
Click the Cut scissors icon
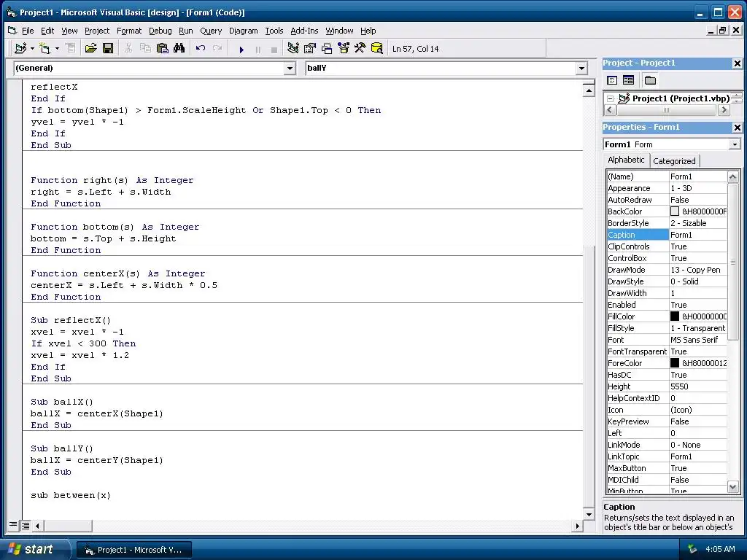pyautogui.click(x=128, y=49)
